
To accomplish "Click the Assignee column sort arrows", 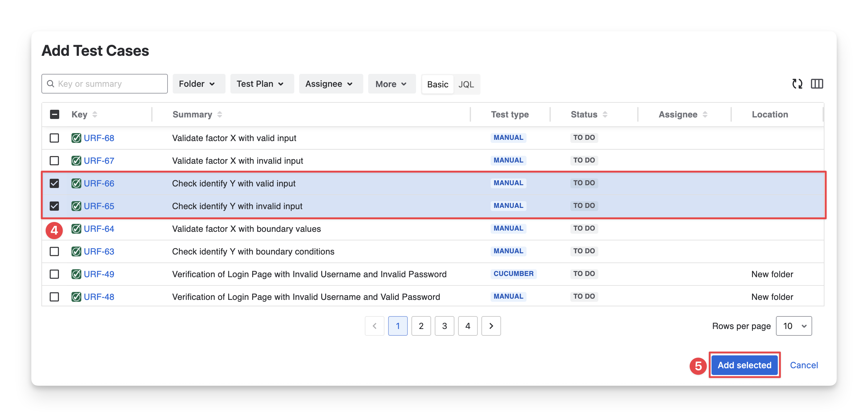I will click(705, 115).
